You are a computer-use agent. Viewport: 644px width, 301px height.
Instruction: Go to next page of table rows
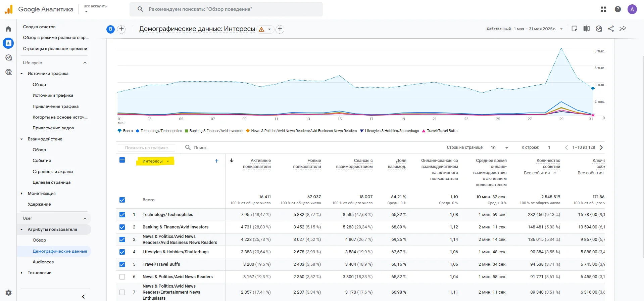tap(601, 147)
